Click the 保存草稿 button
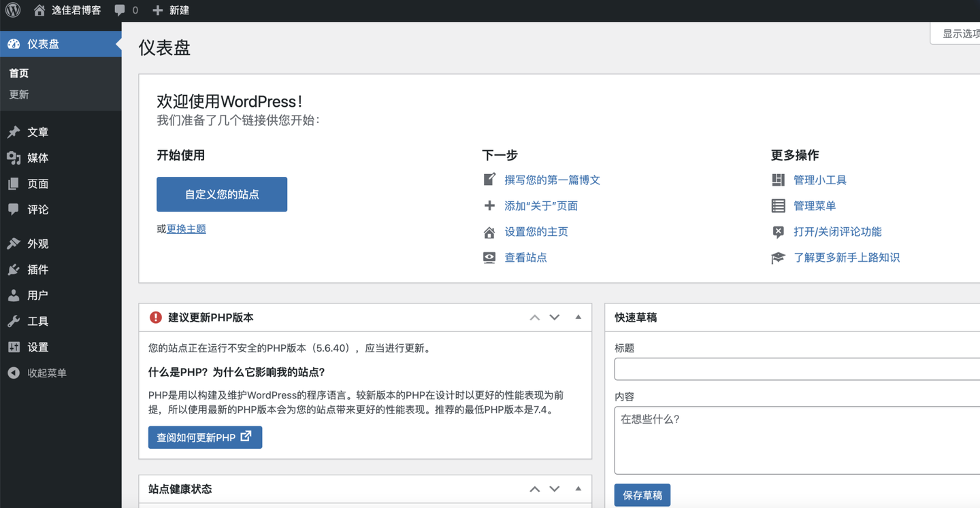Screen dimensions: 980x508 642,495
